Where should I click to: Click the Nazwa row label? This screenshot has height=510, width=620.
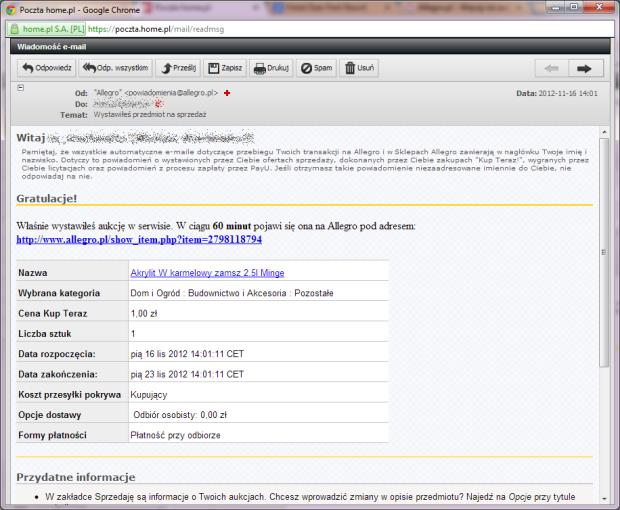point(33,273)
